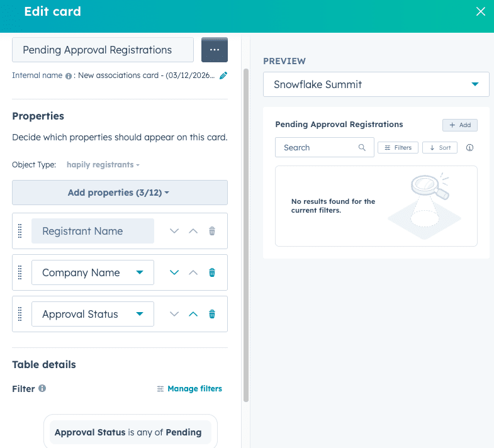
Task: Click the search magnifier icon in preview
Action: pos(362,148)
